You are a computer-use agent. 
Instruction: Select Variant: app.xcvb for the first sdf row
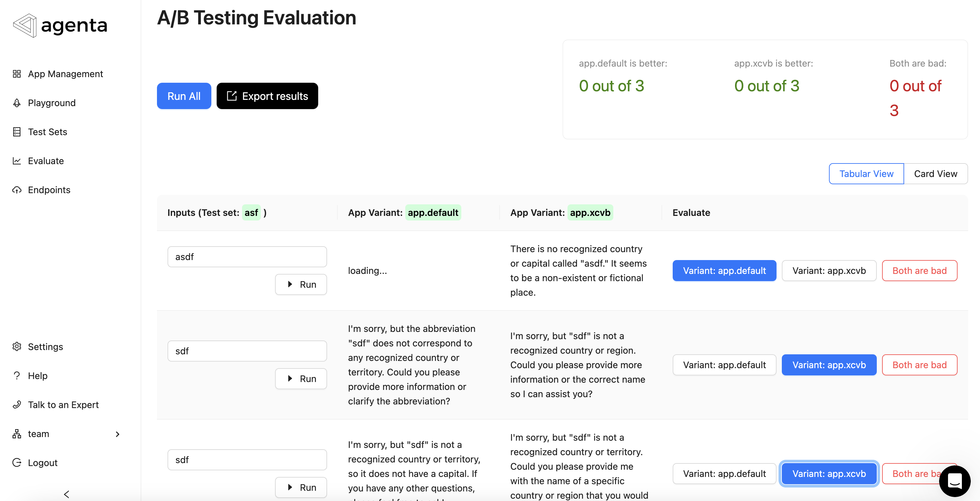tap(829, 365)
